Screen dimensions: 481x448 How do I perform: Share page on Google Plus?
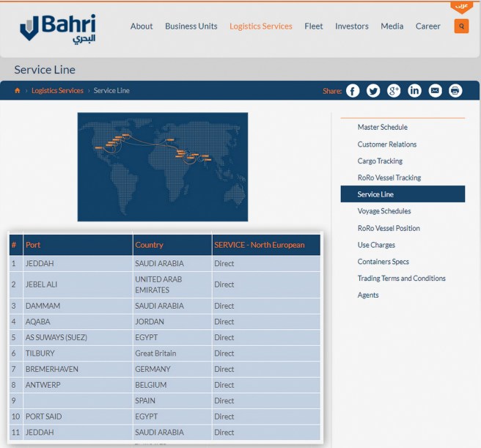tap(394, 91)
